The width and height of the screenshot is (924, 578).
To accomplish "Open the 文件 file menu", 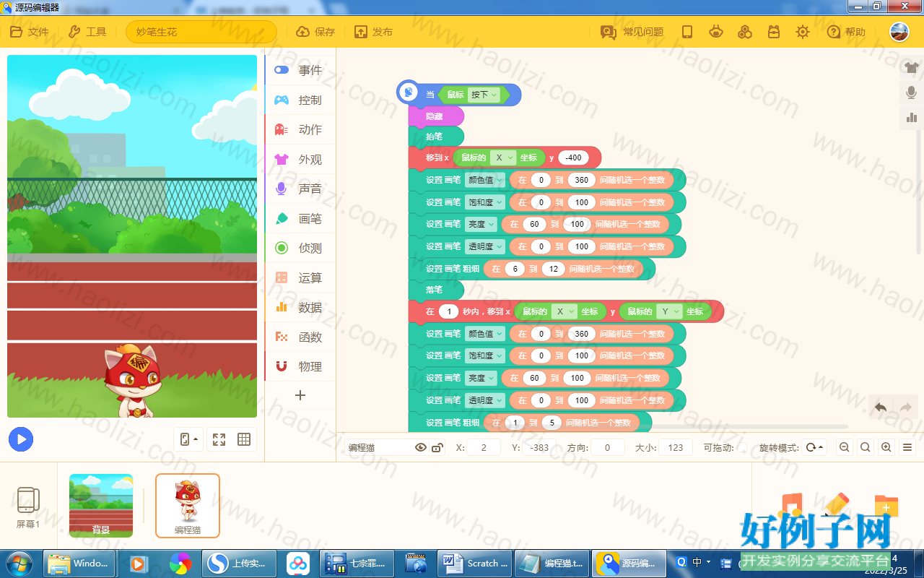I will 29,32.
